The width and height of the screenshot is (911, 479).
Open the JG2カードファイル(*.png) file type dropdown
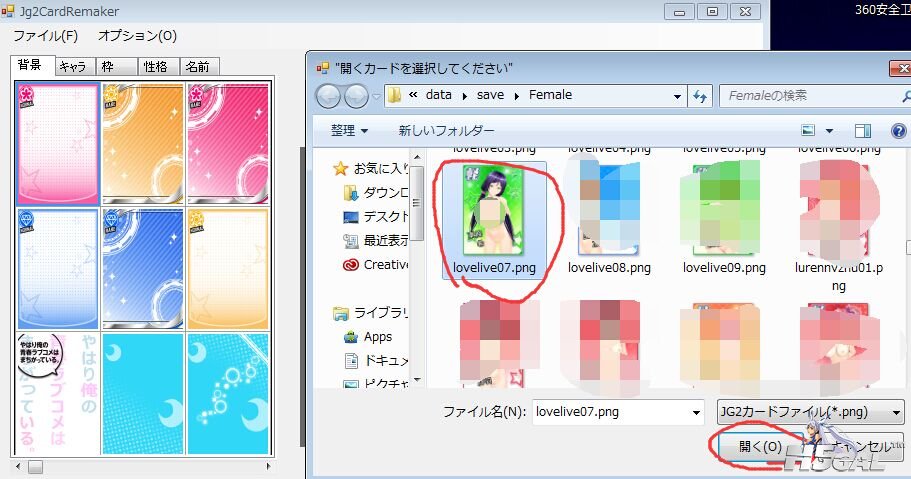coord(810,412)
